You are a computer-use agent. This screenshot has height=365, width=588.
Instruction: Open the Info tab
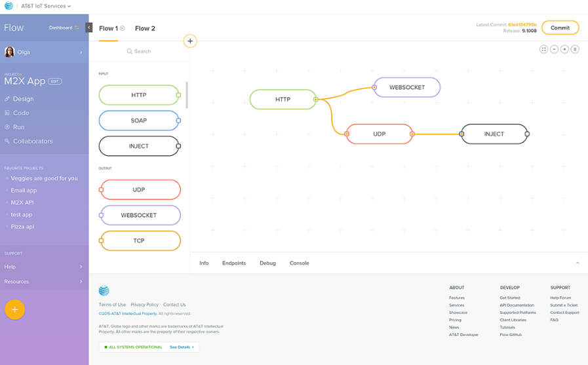tap(204, 263)
